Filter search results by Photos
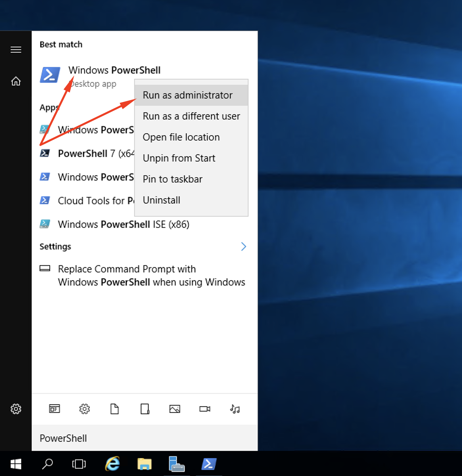The width and height of the screenshot is (462, 476). 174,409
